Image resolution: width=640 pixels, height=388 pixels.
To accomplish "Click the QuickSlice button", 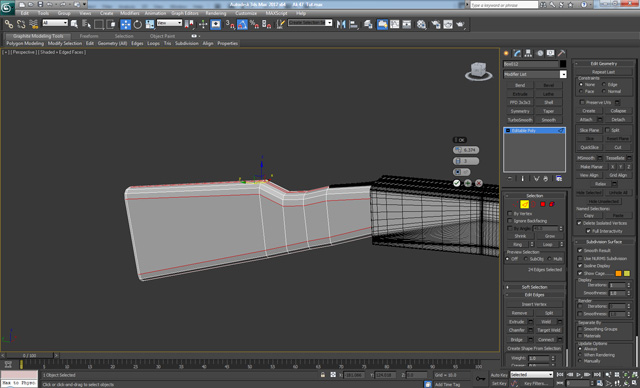I will tap(589, 147).
